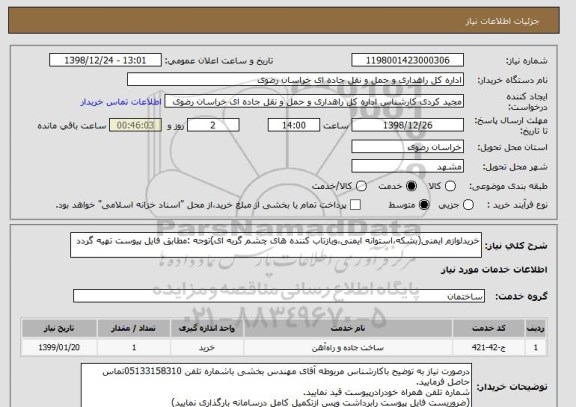Click the unit cell خرید

207,347
